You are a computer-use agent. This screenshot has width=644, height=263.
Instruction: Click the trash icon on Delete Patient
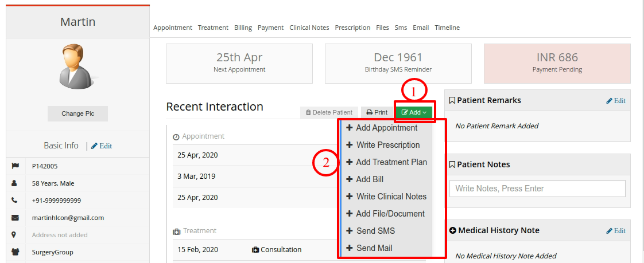click(308, 112)
